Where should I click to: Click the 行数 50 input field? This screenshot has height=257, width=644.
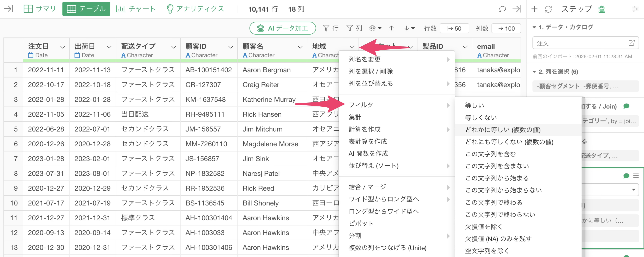pyautogui.click(x=454, y=29)
